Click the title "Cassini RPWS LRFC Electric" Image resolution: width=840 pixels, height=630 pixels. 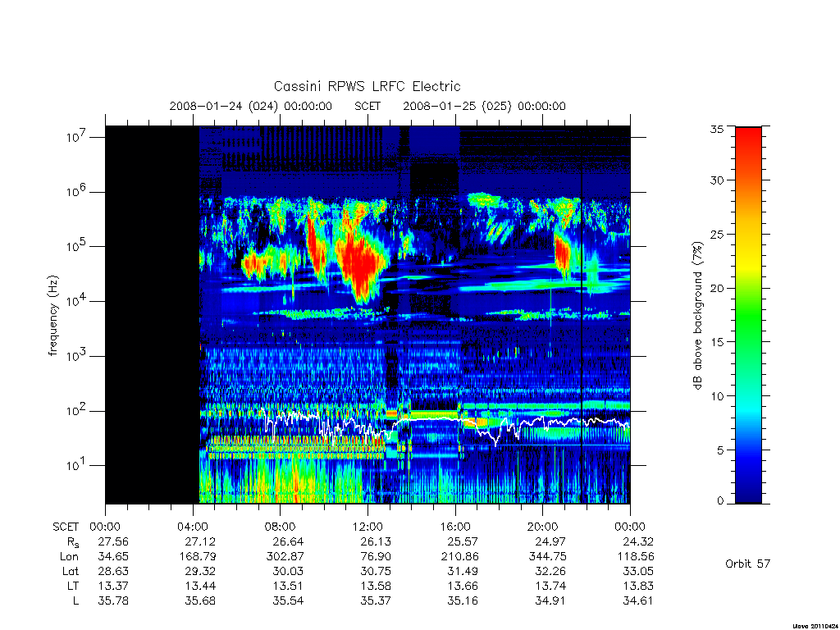coord(367,86)
